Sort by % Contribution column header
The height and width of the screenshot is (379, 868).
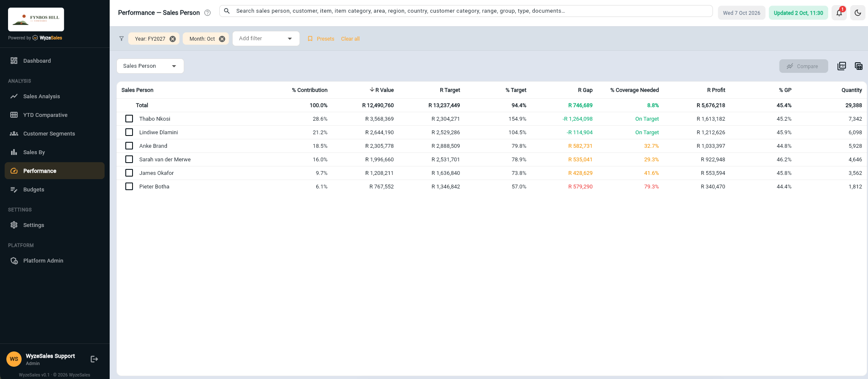(310, 90)
